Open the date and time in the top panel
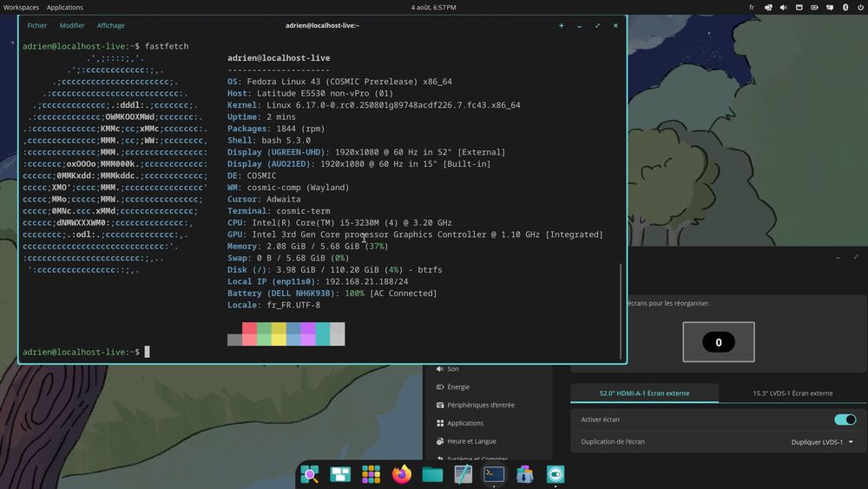This screenshot has height=489, width=868. pos(433,7)
